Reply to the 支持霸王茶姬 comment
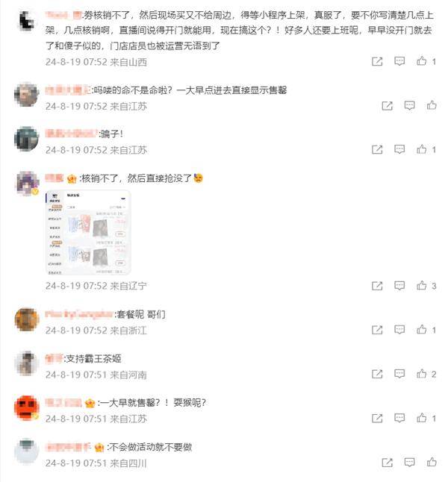The image size is (448, 482). pyautogui.click(x=399, y=374)
